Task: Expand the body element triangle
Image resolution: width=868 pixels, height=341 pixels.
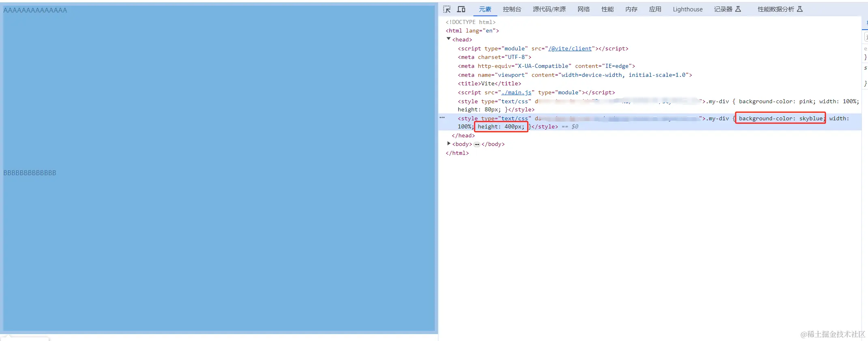Action: [449, 143]
